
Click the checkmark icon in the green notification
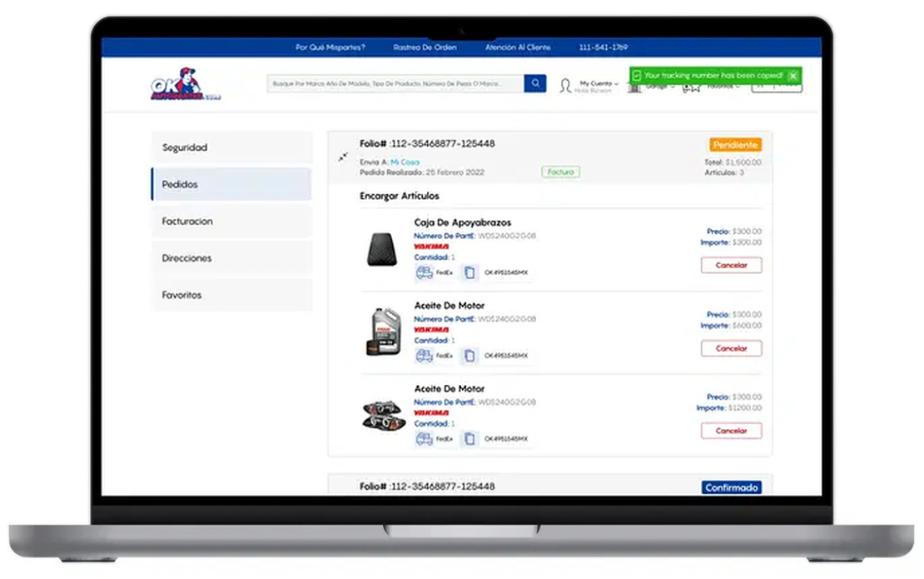pos(637,76)
